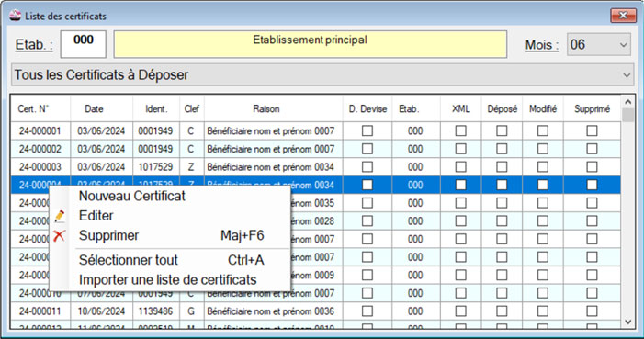Click the Clef value G cell

pyautogui.click(x=191, y=311)
